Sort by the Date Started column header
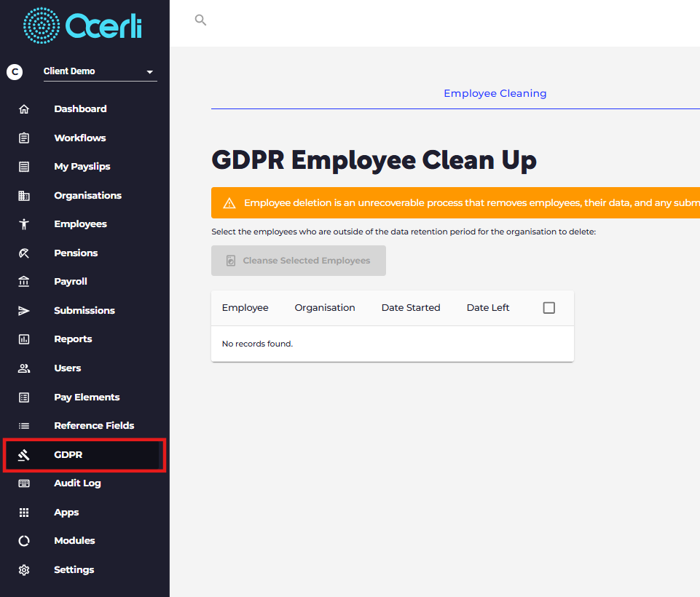This screenshot has height=597, width=700. point(411,308)
